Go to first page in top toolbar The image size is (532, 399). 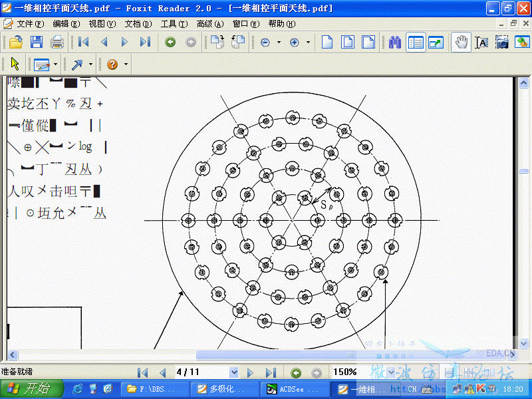(x=83, y=42)
